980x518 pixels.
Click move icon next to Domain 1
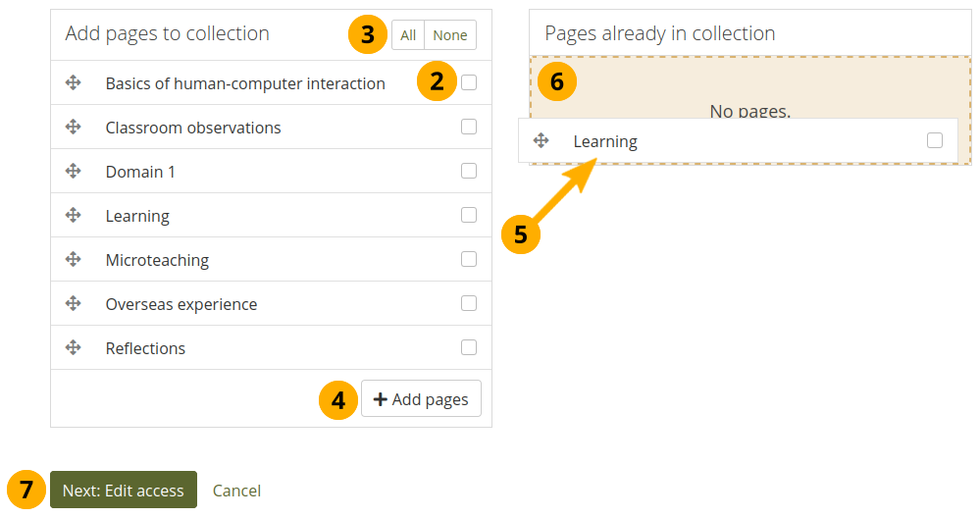(x=73, y=172)
